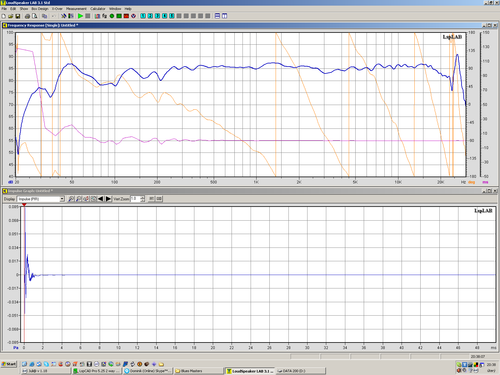
Task: Click the Print preview toolbar icon
Action: point(35,16)
